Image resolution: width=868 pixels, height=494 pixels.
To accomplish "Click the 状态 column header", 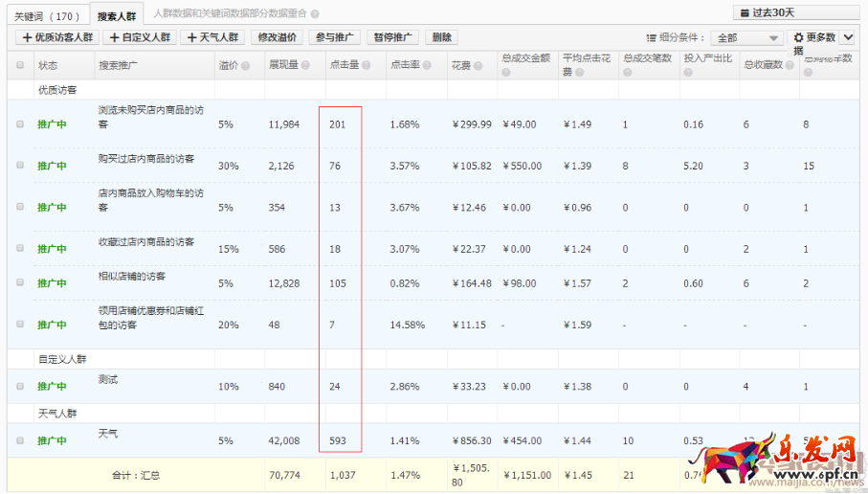I will pos(48,65).
